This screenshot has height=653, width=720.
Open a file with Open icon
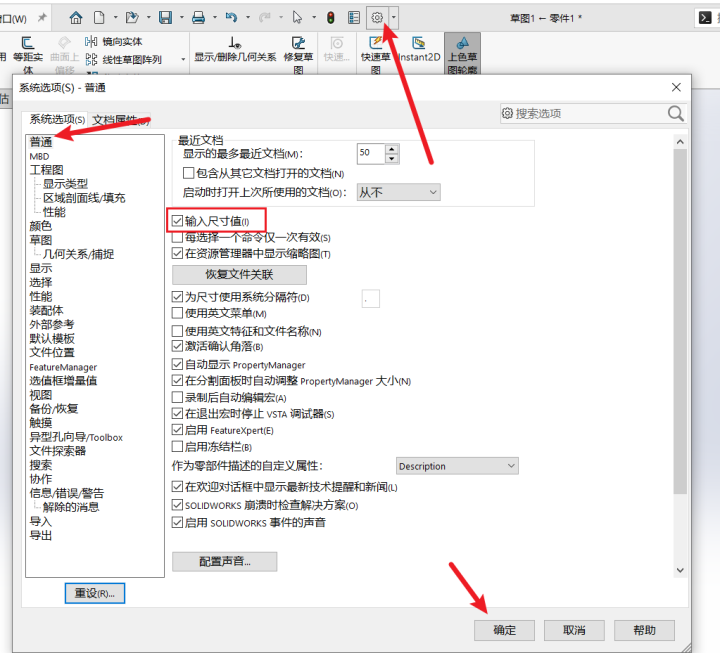click(x=132, y=18)
